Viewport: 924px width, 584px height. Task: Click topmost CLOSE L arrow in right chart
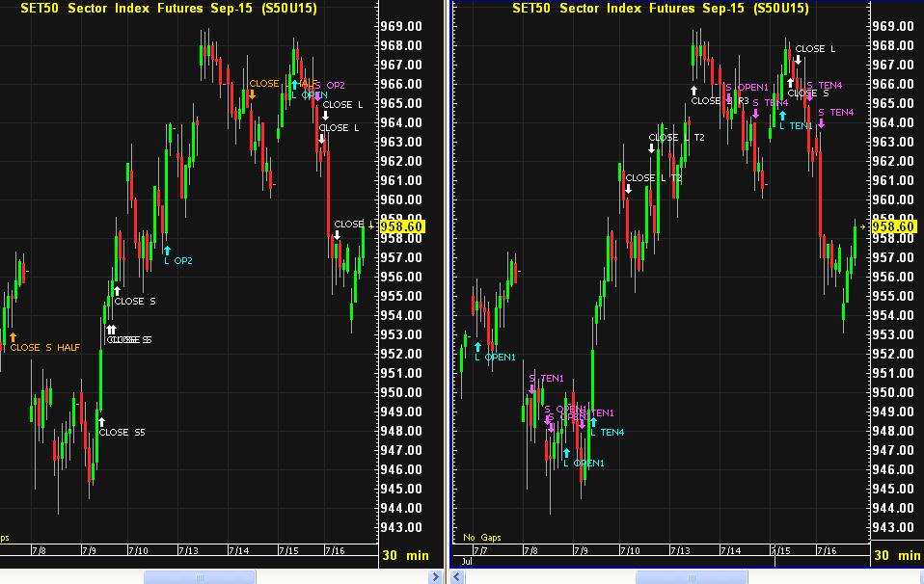(798, 59)
